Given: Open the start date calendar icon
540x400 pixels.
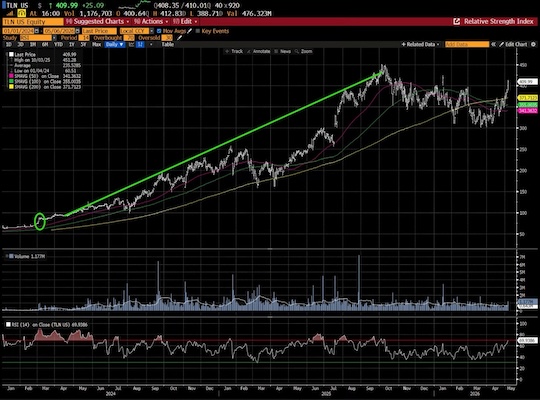Looking at the screenshot, I should tap(37, 31).
